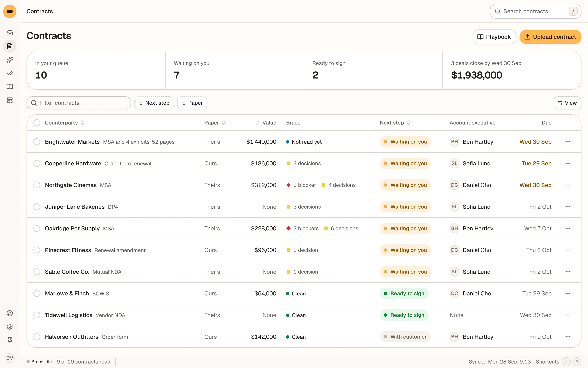Open row actions for Halvorsen Outfitters

[x=568, y=337]
